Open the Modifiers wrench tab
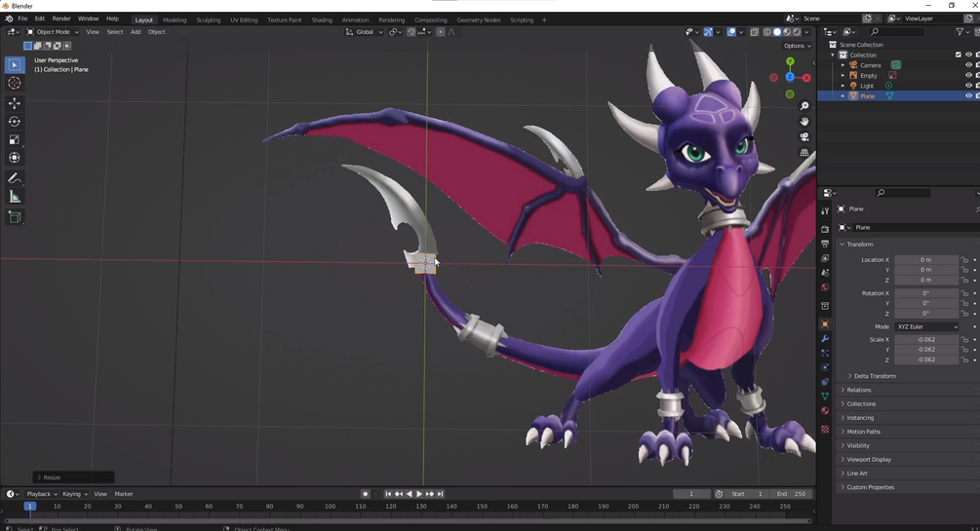 click(825, 339)
